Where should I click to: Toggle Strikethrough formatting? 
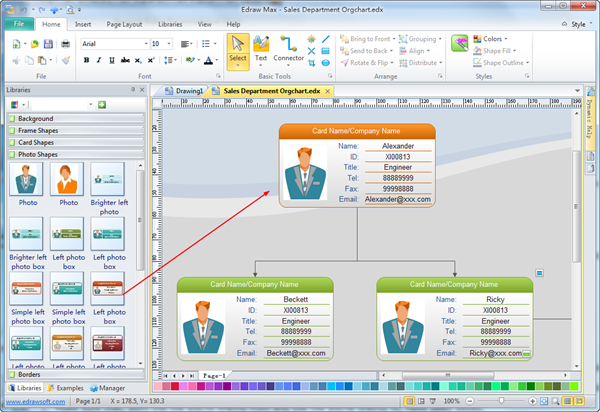point(127,60)
